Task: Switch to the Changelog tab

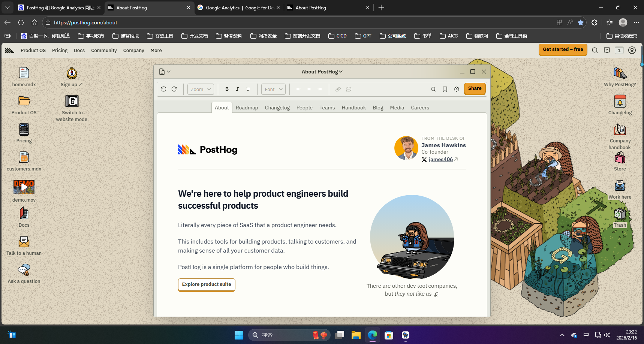Action: tap(277, 108)
